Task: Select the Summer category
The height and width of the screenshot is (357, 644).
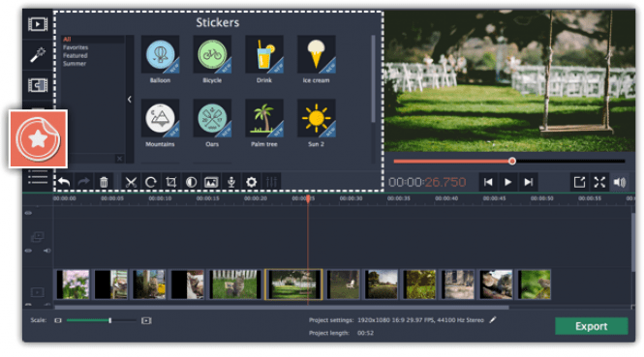Action: click(75, 64)
